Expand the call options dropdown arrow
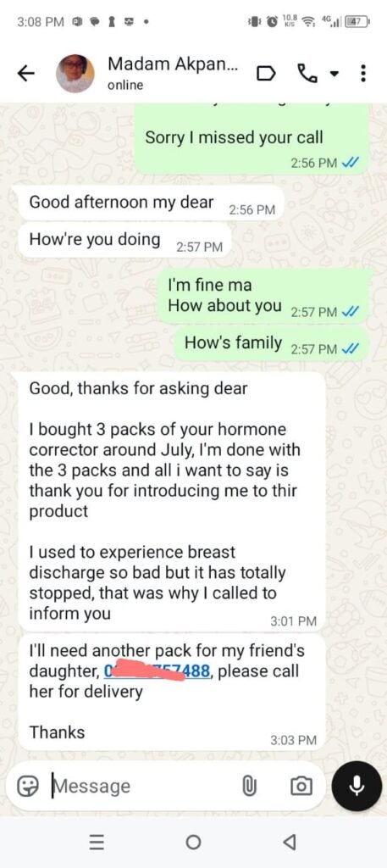 click(334, 73)
